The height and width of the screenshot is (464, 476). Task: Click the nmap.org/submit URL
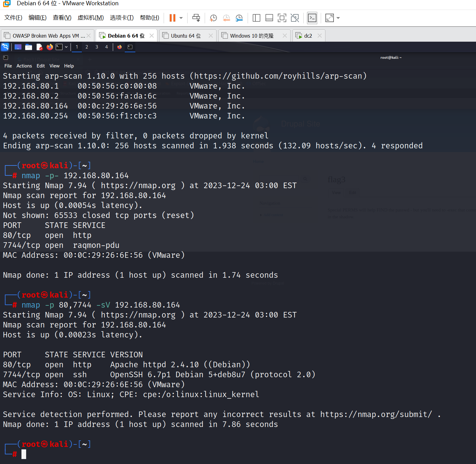click(376, 414)
